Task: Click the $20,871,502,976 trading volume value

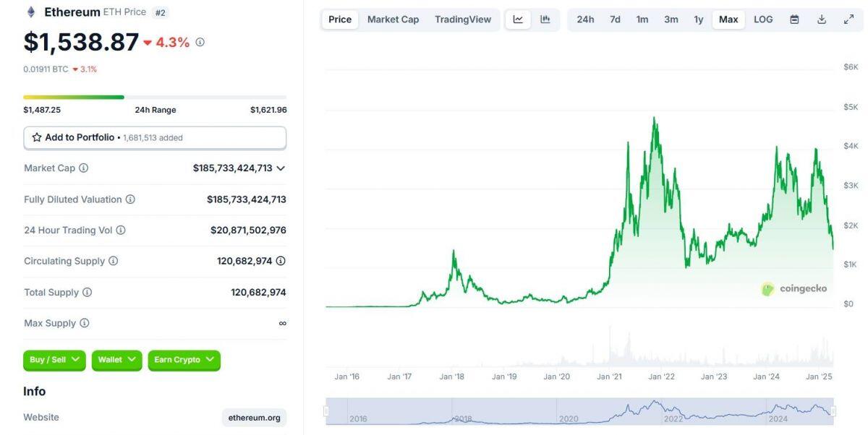Action: (x=248, y=231)
